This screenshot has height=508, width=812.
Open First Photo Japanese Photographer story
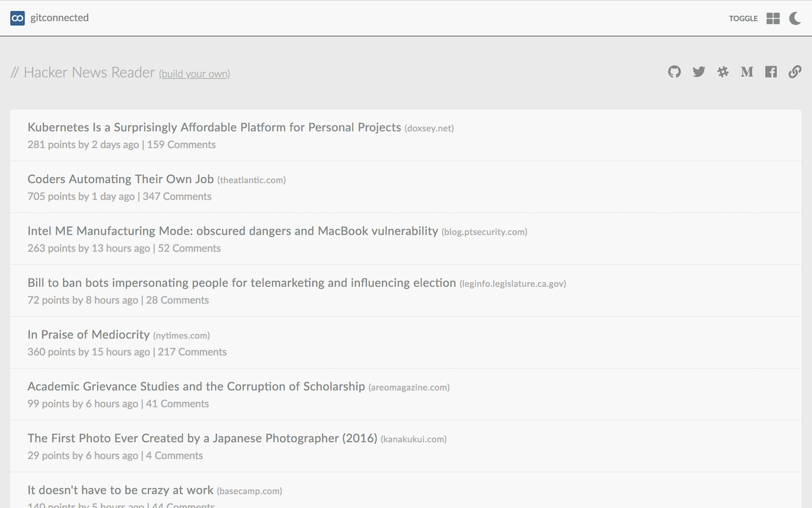point(202,438)
